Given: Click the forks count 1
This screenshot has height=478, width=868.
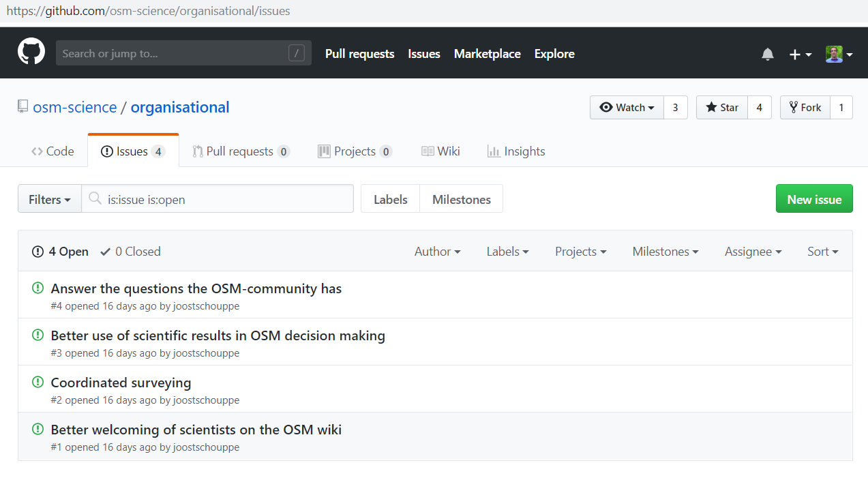Looking at the screenshot, I should 841,108.
